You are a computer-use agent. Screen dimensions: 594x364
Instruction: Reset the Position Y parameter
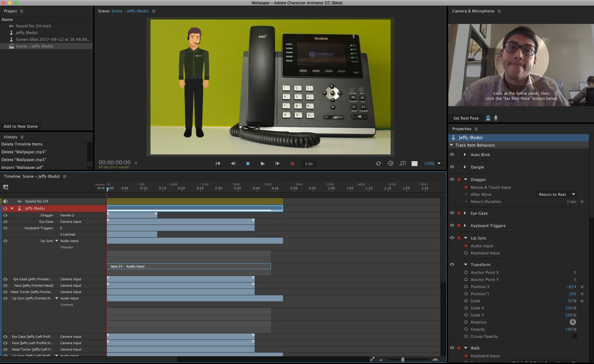pos(582,294)
